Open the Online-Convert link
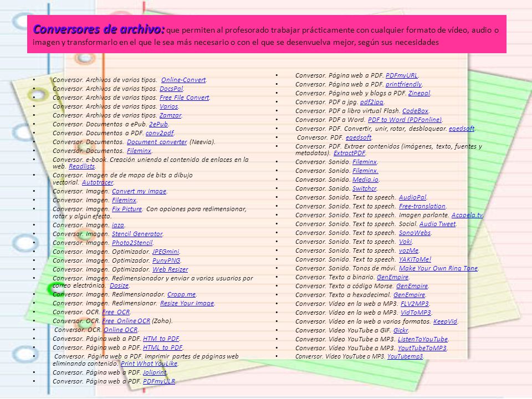Image resolution: width=532 pixels, height=399 pixels. pyautogui.click(x=183, y=80)
